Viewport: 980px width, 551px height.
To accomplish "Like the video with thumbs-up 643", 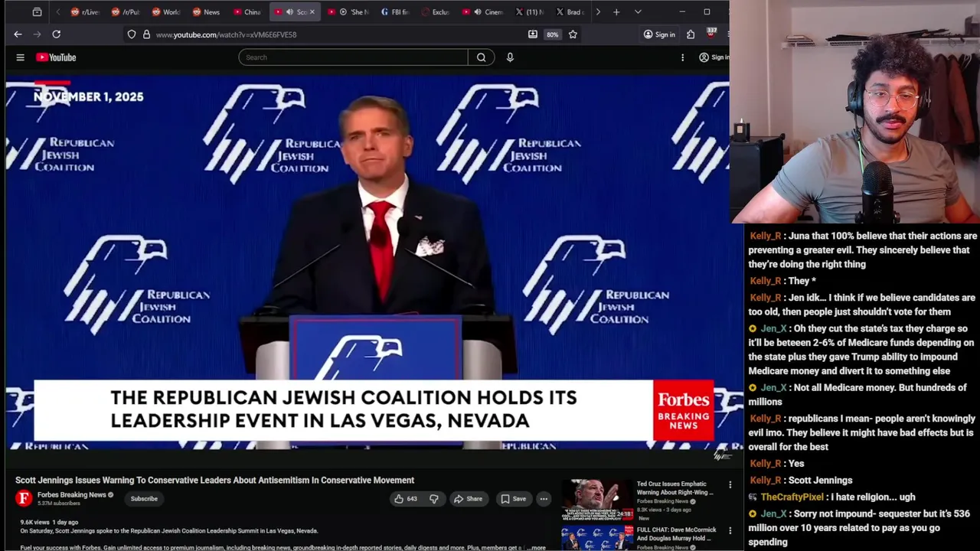I will pyautogui.click(x=406, y=499).
